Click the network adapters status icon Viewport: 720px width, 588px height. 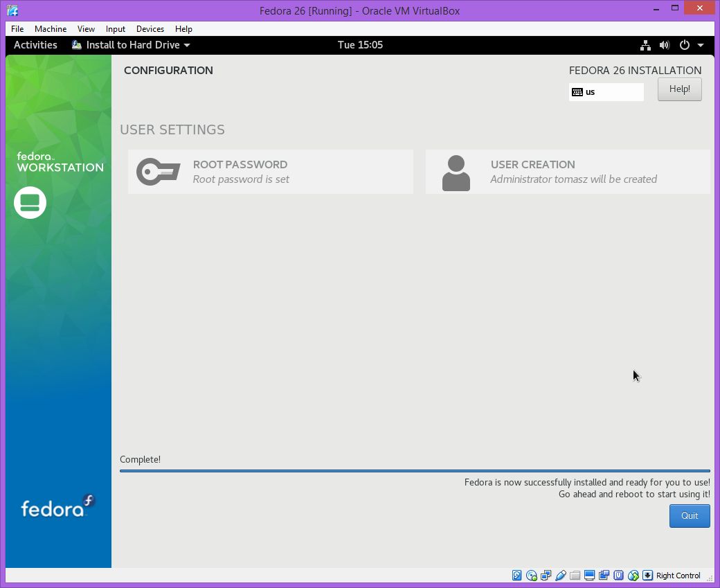click(x=546, y=575)
